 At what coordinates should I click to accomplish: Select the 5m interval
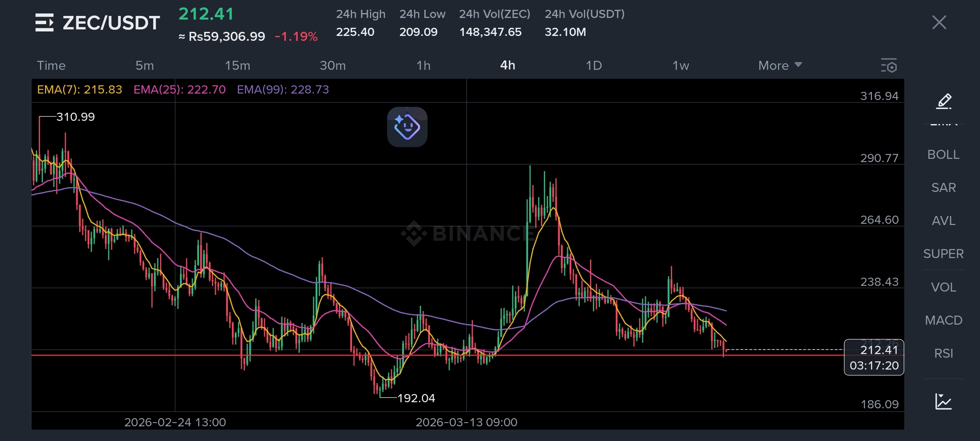(145, 65)
